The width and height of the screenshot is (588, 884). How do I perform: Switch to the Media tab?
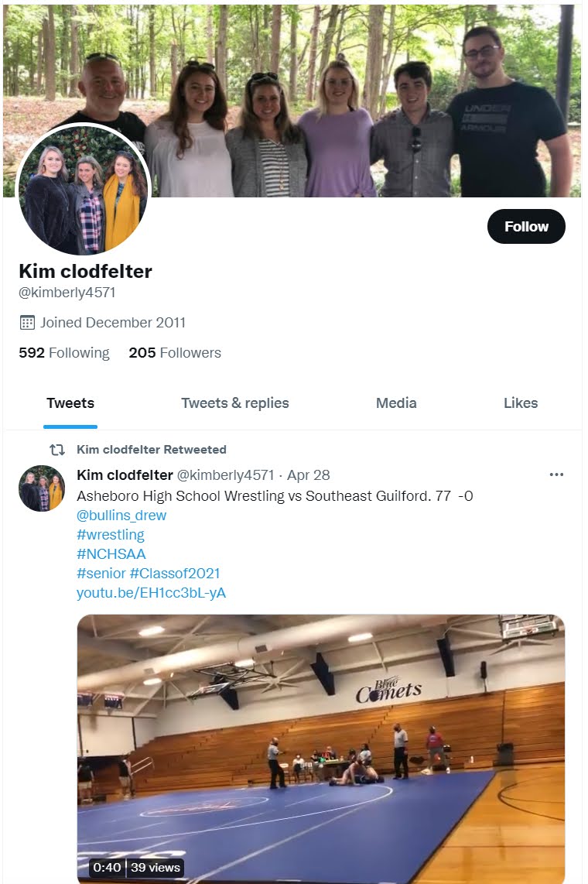click(396, 403)
